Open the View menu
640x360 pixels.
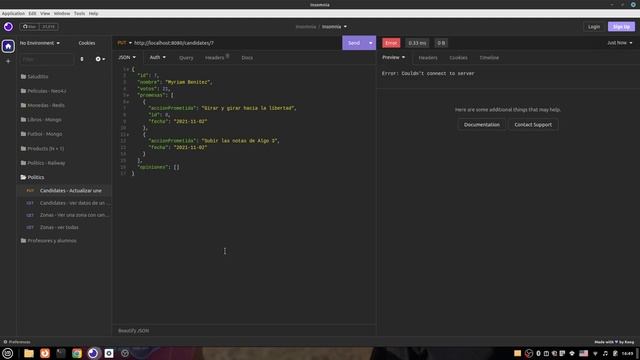[45, 13]
